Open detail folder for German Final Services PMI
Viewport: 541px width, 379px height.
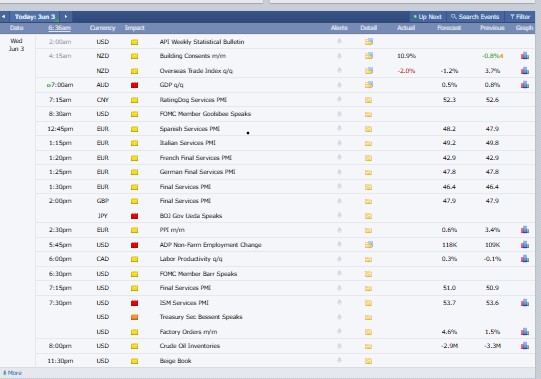(x=368, y=172)
